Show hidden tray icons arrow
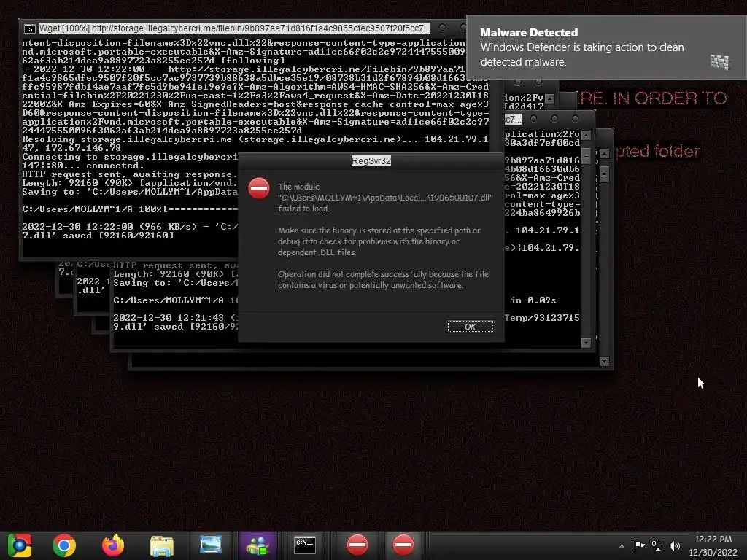 click(622, 546)
